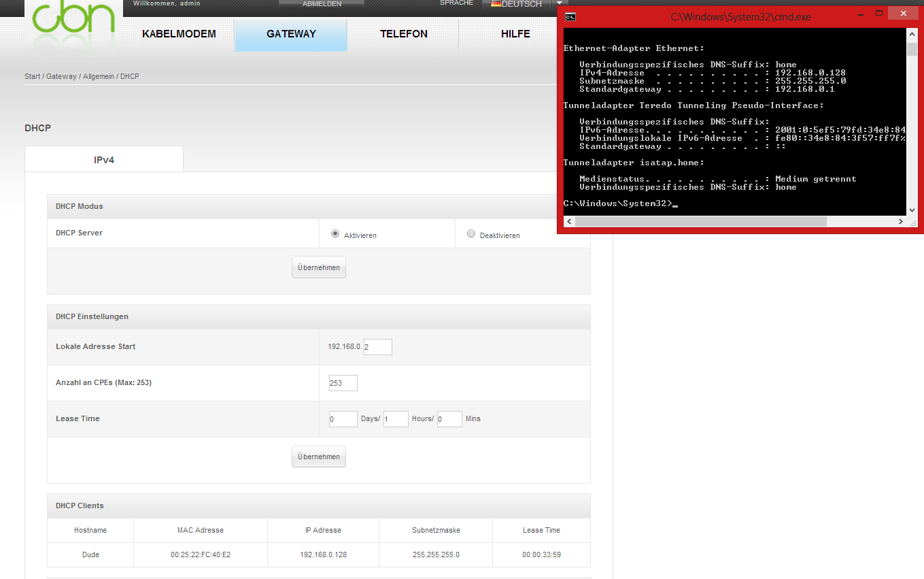This screenshot has width=924, height=579.
Task: Click the MAC address 00:25:22:FC:40:E2
Action: coord(201,555)
